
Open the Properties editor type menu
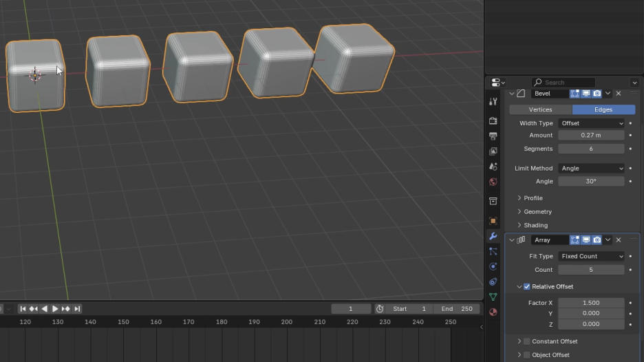(498, 83)
